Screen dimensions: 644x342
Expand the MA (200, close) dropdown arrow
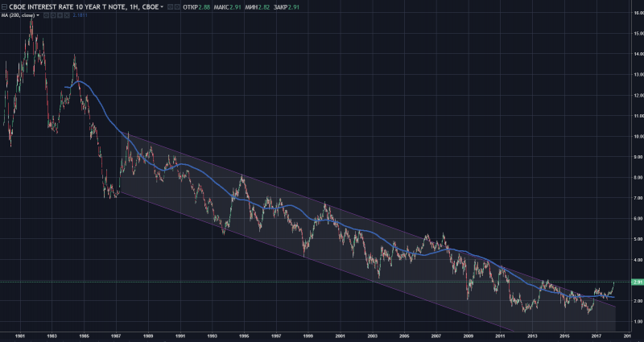[x=38, y=15]
